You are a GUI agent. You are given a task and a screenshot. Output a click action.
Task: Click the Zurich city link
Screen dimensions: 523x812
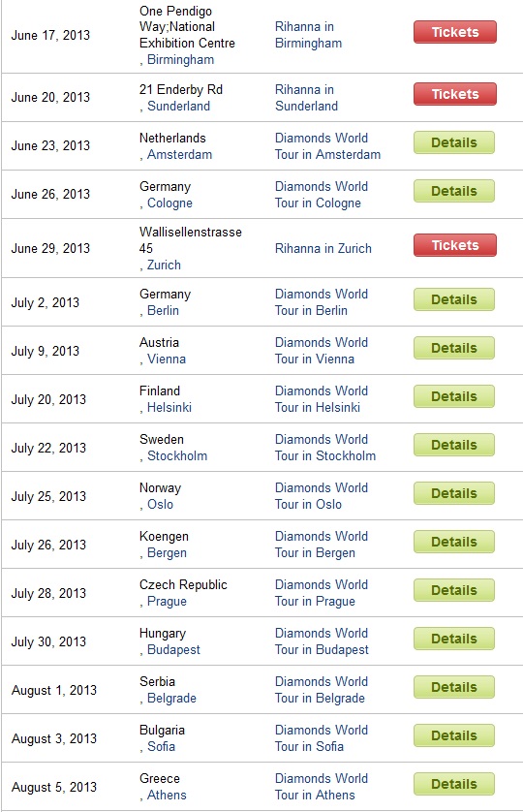point(164,265)
